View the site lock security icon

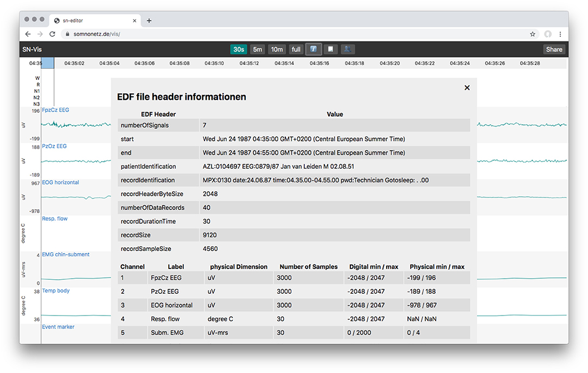click(67, 34)
